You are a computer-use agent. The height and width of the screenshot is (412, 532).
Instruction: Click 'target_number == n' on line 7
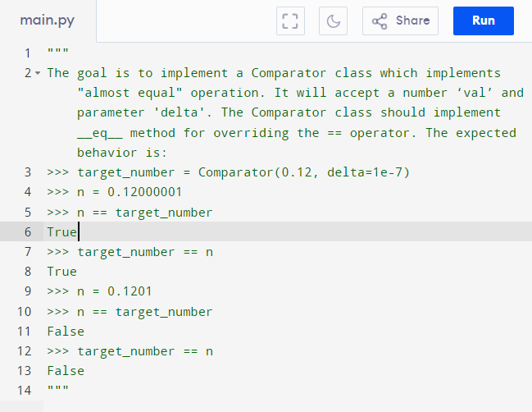click(x=145, y=252)
